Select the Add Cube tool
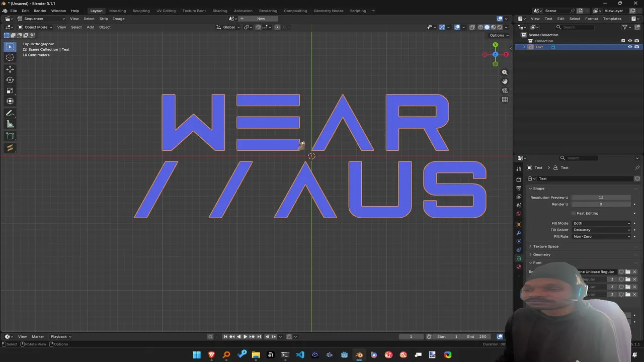 (10, 136)
